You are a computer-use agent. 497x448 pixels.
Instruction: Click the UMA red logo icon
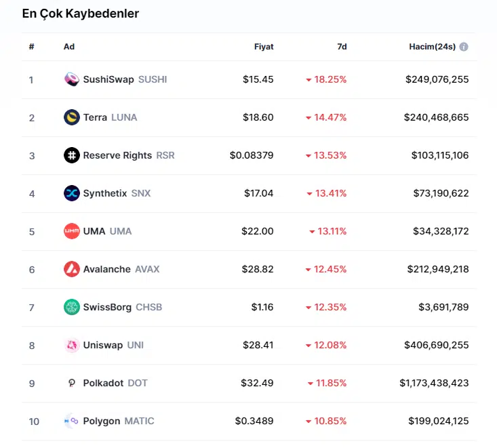pos(71,231)
